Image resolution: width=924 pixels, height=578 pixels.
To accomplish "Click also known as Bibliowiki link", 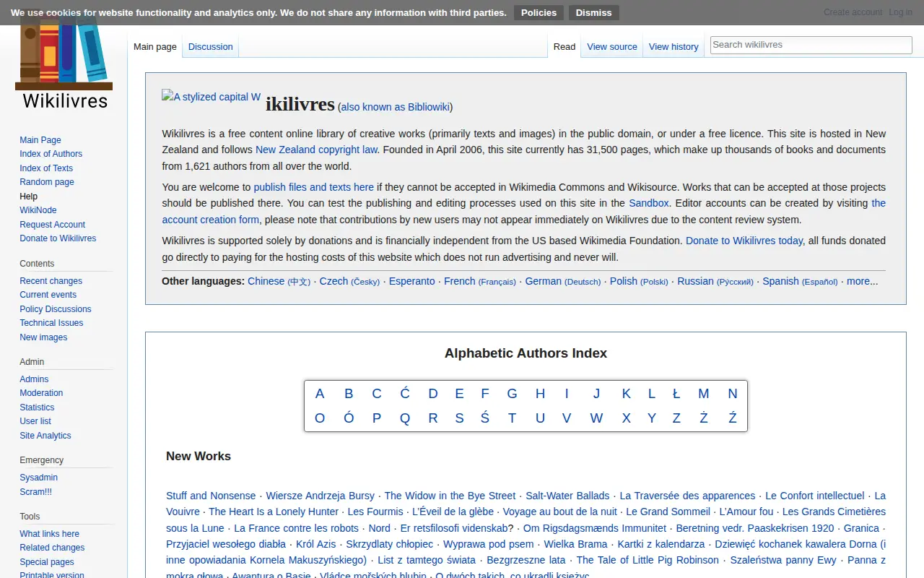I will pyautogui.click(x=395, y=107).
